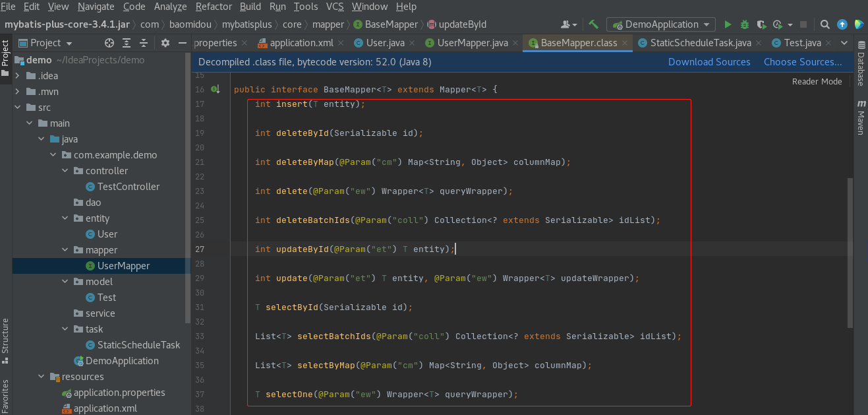
Task: Click the Download Sources link
Action: coord(709,62)
